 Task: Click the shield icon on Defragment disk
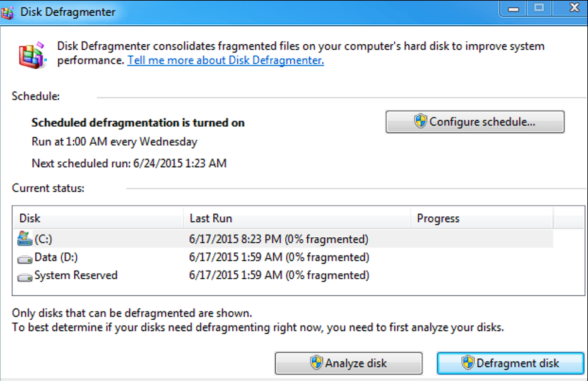tap(467, 363)
